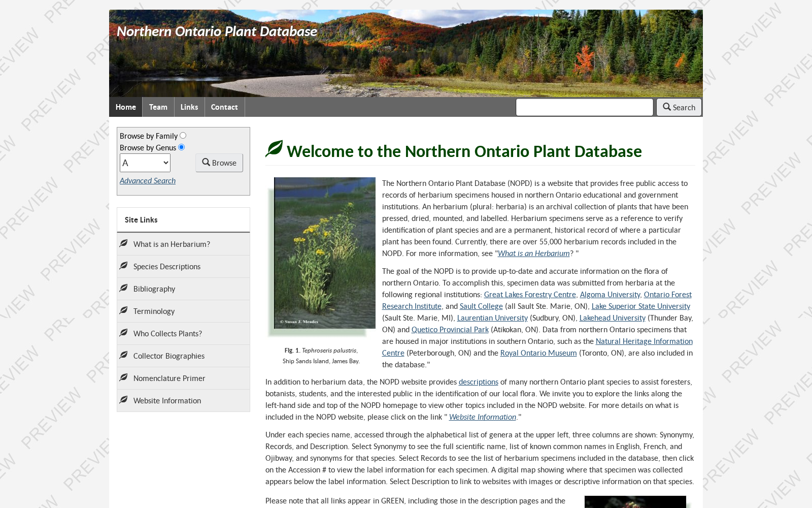This screenshot has width=812, height=508.
Task: Open the Contact menu tab
Action: coord(224,107)
